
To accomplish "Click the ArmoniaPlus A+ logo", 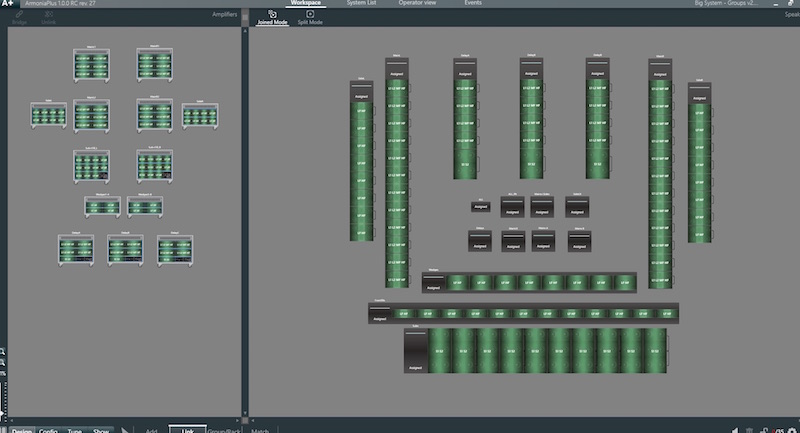I will click(7, 4).
